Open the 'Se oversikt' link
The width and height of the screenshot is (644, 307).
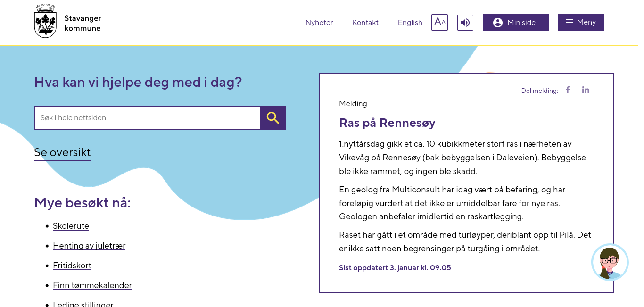[62, 152]
